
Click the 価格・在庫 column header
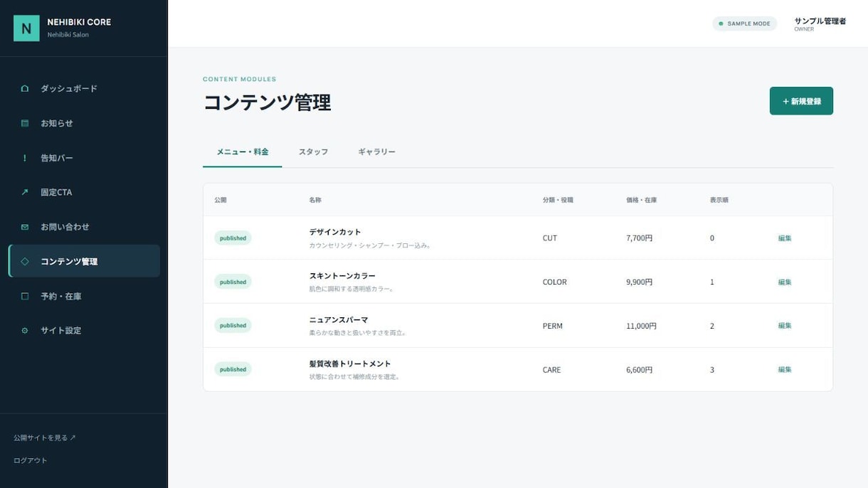[x=642, y=200]
